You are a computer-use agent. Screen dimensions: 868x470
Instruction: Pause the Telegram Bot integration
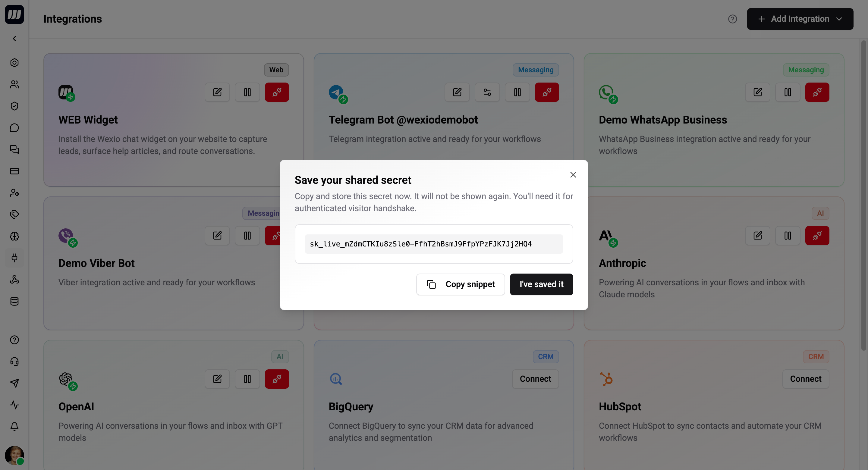[x=517, y=92]
